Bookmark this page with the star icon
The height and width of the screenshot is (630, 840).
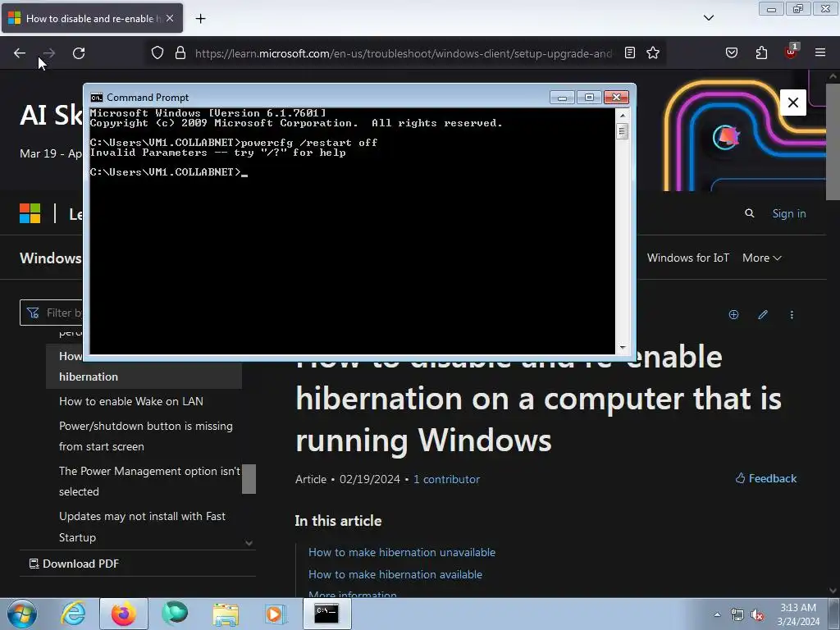(653, 53)
